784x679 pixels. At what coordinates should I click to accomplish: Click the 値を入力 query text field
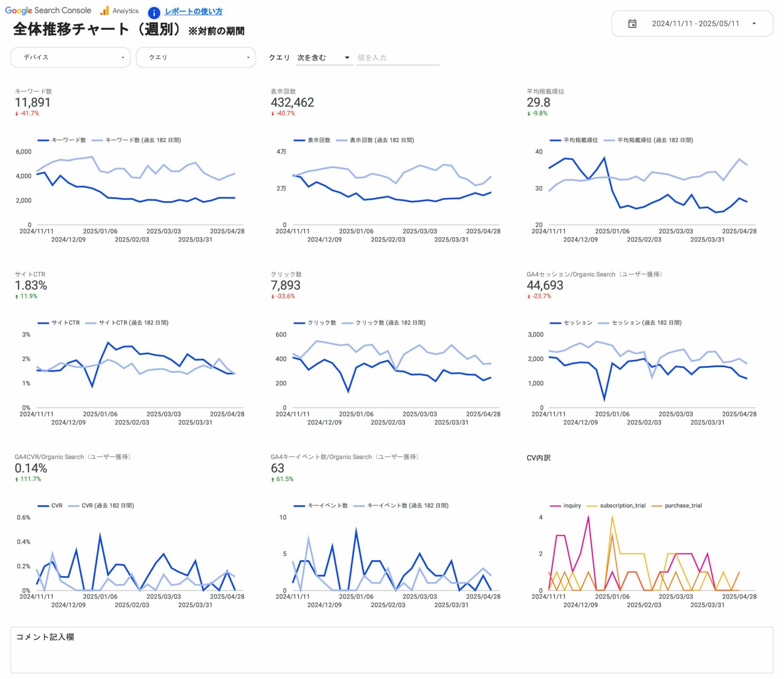(397, 58)
